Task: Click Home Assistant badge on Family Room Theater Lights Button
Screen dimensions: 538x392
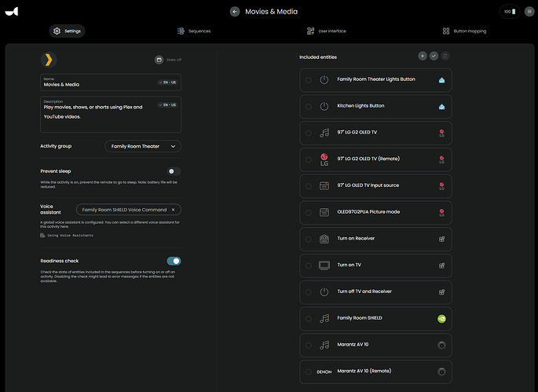Action: [x=442, y=80]
